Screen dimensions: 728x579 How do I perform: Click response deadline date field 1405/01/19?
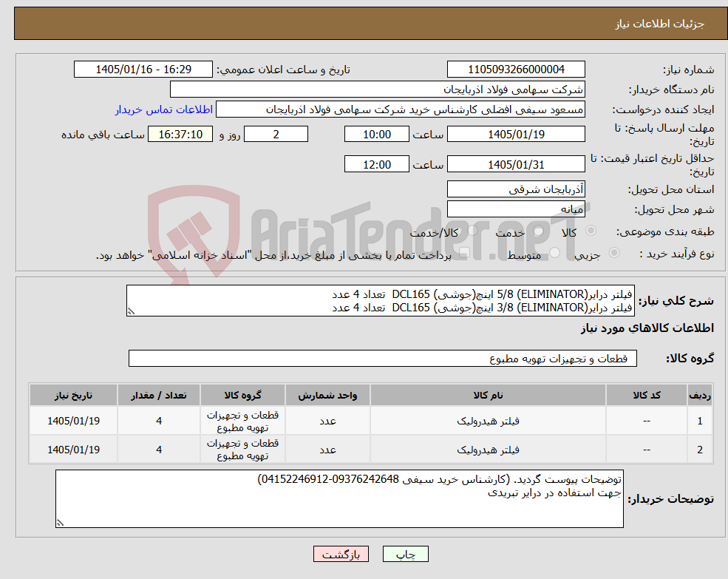pyautogui.click(x=516, y=135)
